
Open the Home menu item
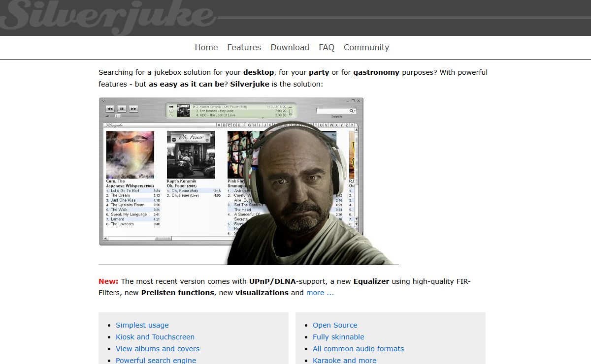(206, 47)
